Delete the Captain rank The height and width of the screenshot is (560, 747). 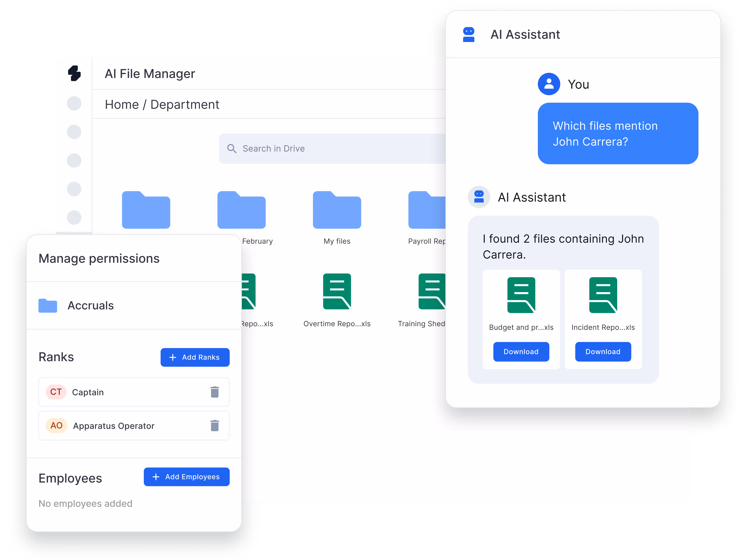point(215,392)
